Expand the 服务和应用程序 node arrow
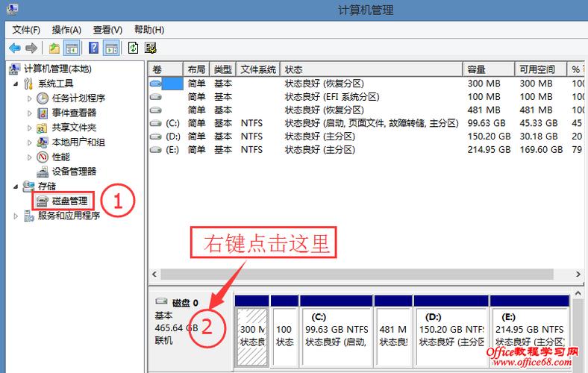The height and width of the screenshot is (373, 588). (16, 216)
